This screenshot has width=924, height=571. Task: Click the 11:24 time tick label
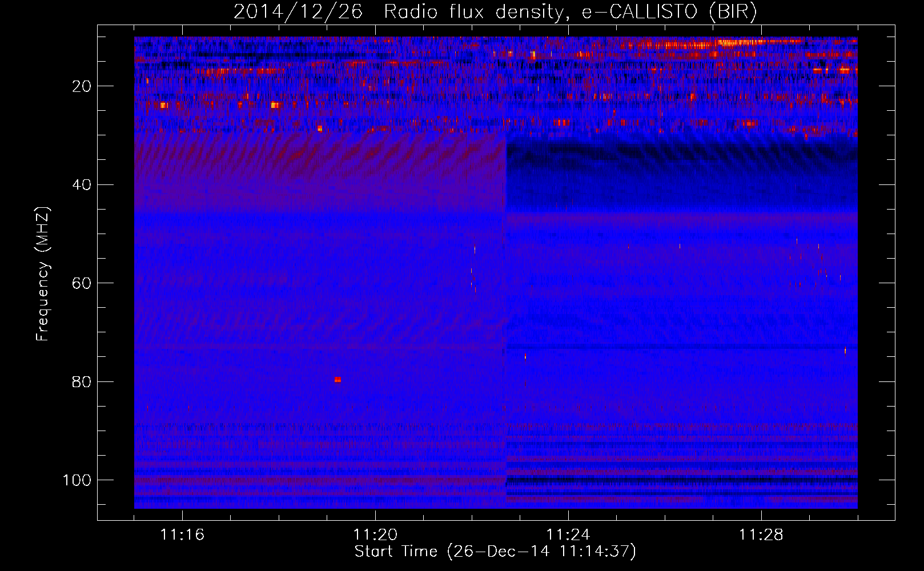click(x=568, y=535)
